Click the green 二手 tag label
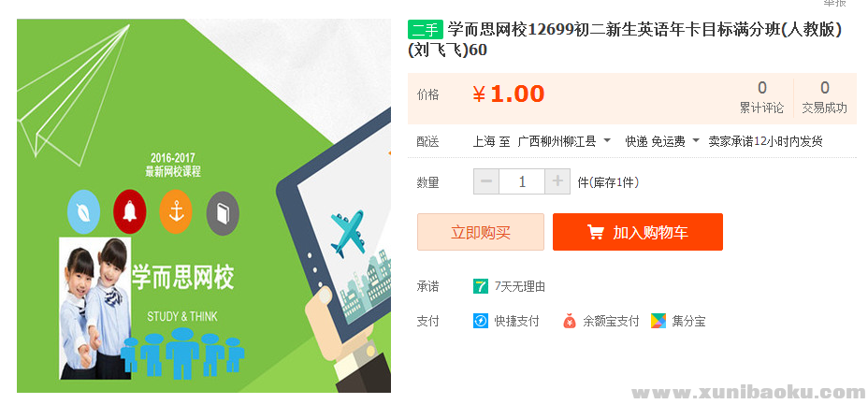 [426, 30]
